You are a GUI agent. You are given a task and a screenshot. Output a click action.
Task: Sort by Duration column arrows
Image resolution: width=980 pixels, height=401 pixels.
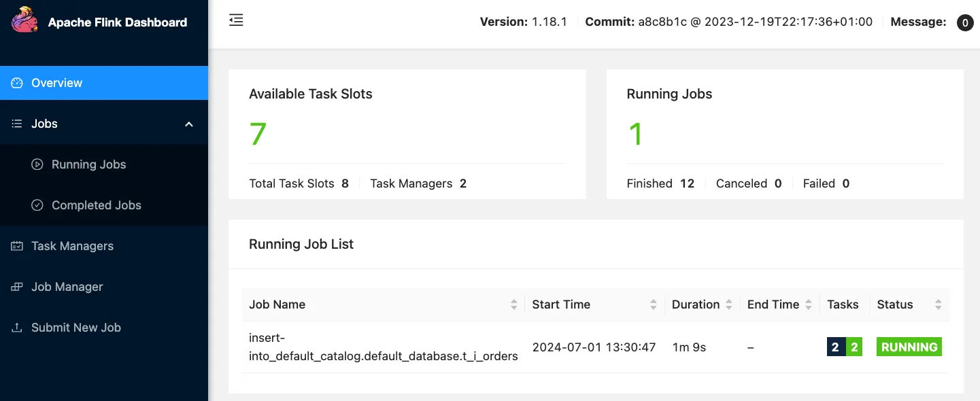[729, 304]
